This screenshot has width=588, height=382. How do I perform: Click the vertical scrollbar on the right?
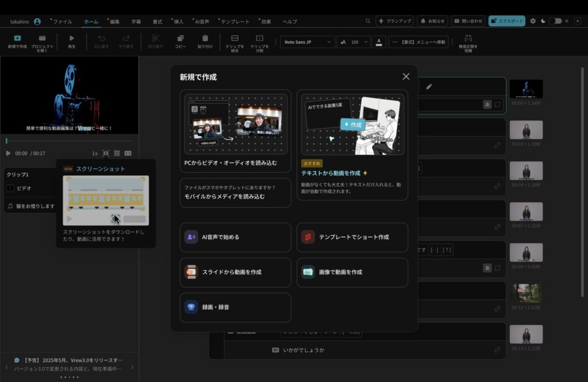(582, 182)
